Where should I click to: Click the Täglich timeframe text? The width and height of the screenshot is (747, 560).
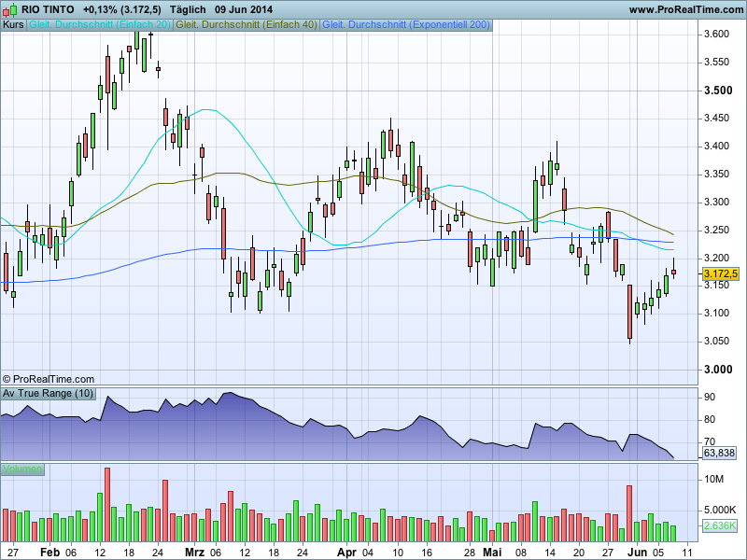click(188, 9)
